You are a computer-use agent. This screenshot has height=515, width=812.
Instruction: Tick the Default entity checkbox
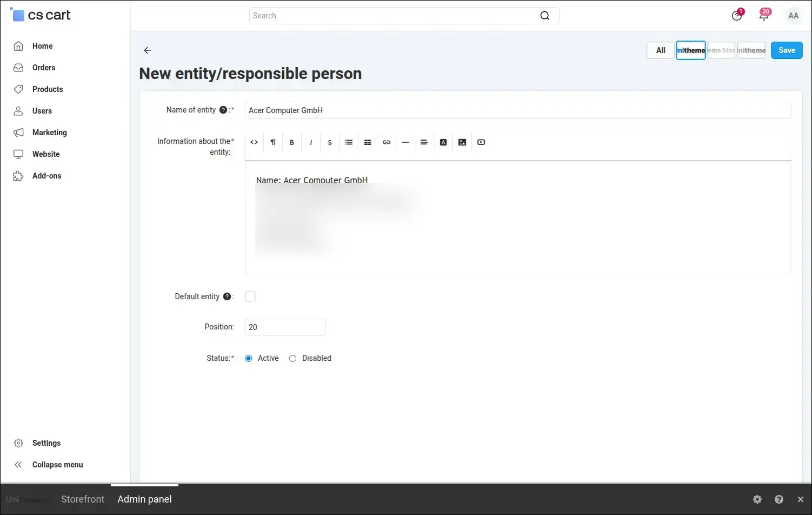(250, 296)
